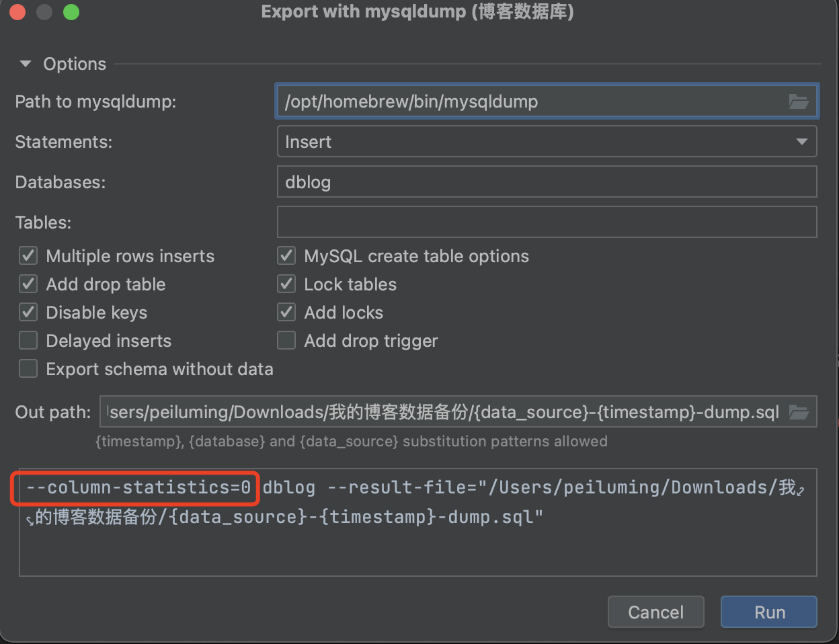Uncheck Multiple rows inserts
Image resolution: width=839 pixels, height=644 pixels.
[28, 255]
